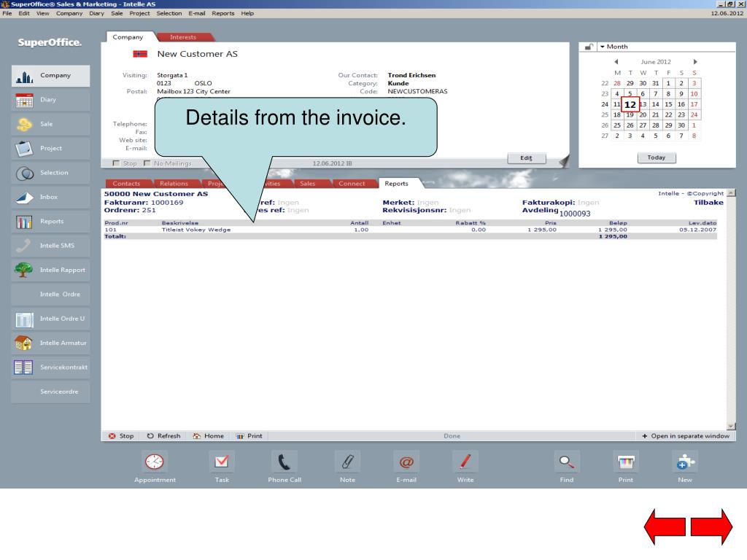Click the report scrollbar down arrow
The height and width of the screenshot is (560, 747).
[x=731, y=427]
